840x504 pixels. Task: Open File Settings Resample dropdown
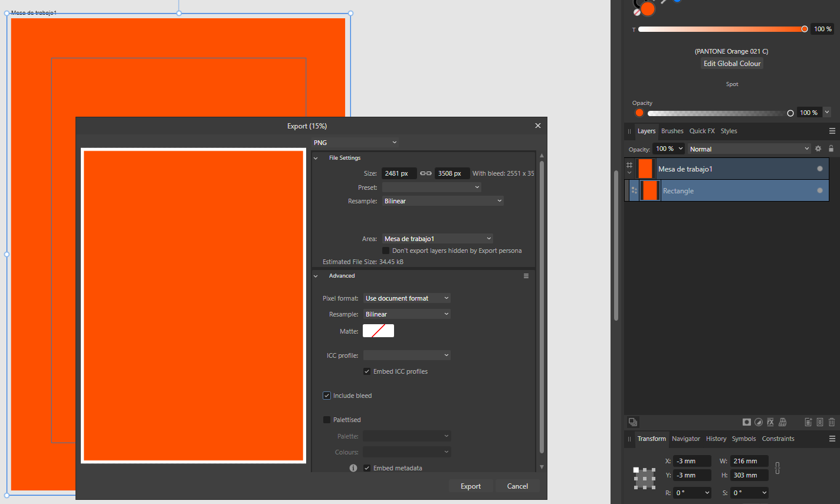(x=443, y=201)
